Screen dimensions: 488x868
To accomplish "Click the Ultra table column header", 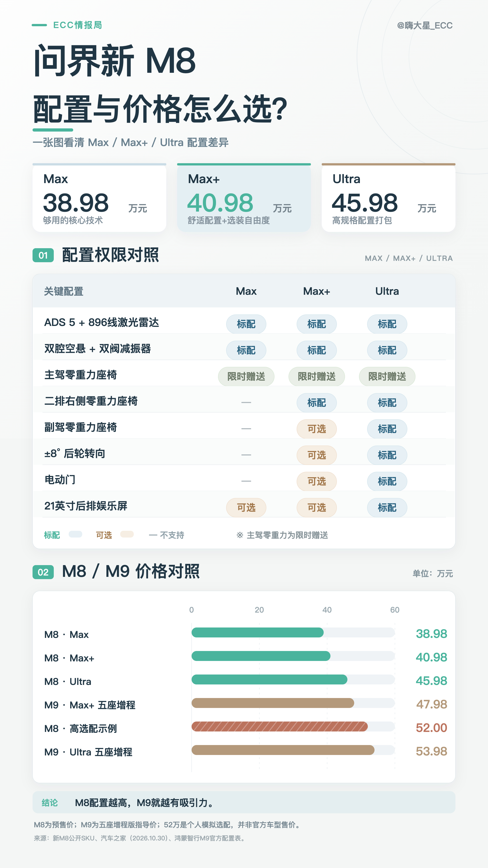I will pyautogui.click(x=387, y=291).
